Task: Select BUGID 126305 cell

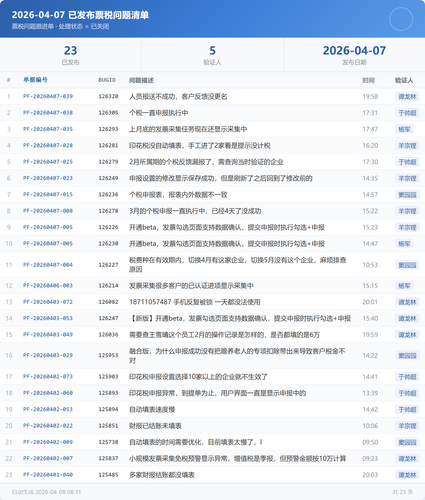Action: pyautogui.click(x=108, y=113)
